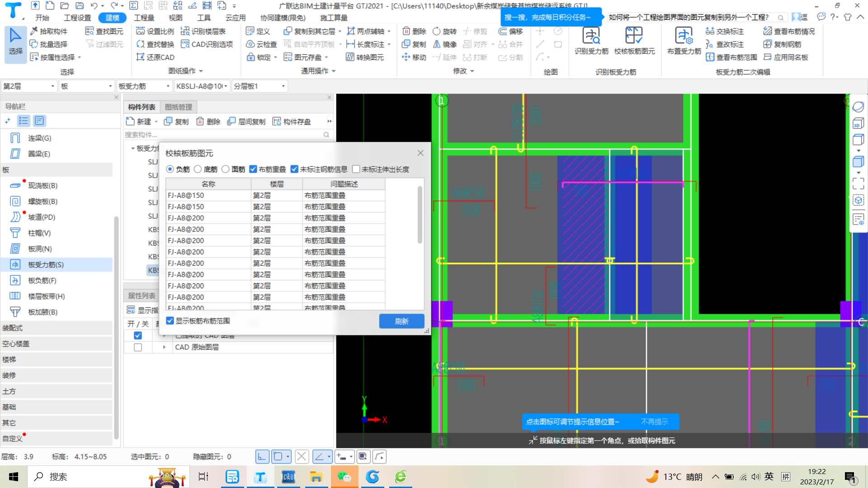Enable the 未标注伸出长度 checkbox
The width and height of the screenshot is (868, 488).
point(356,169)
